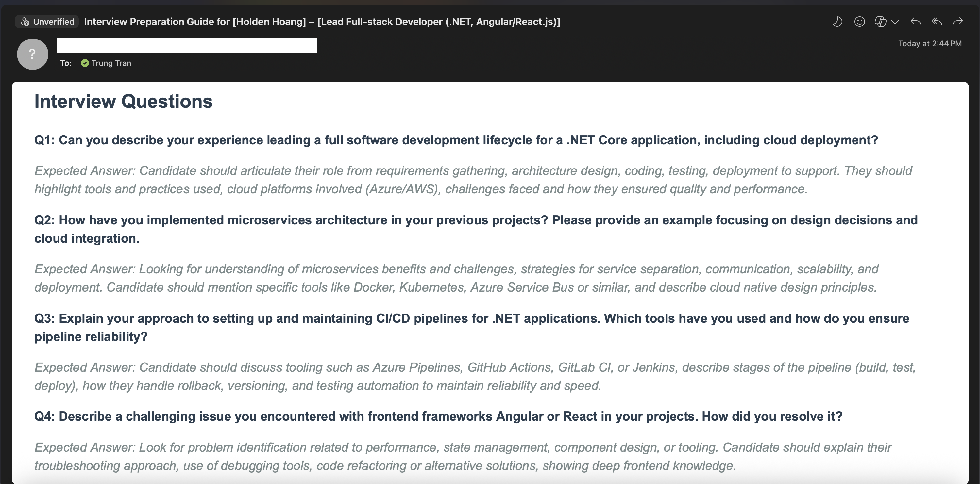
Task: Reply to the sender
Action: click(916, 22)
